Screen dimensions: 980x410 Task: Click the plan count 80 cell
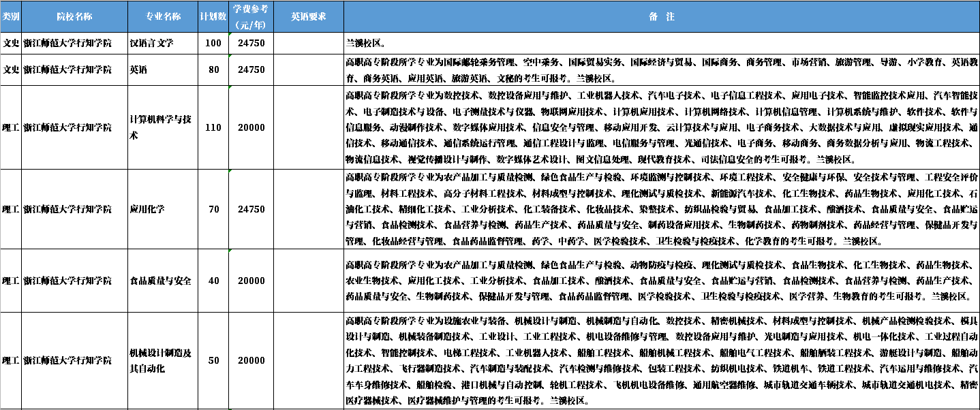coord(213,69)
